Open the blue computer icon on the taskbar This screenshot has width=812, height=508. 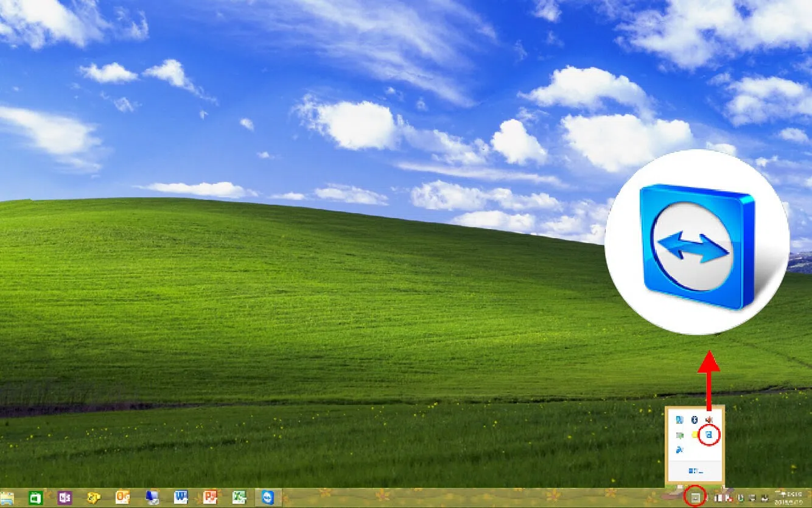point(152,498)
